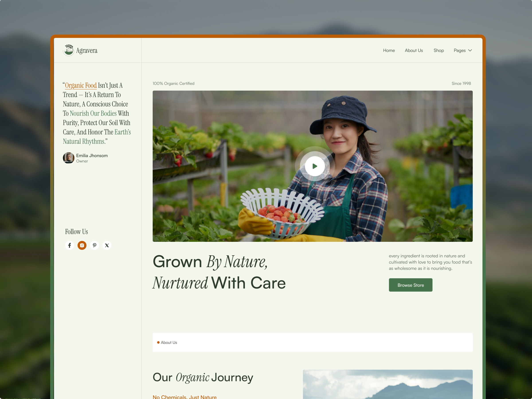532x399 pixels.
Task: Open the Pages menu item
Action: [x=460, y=51]
